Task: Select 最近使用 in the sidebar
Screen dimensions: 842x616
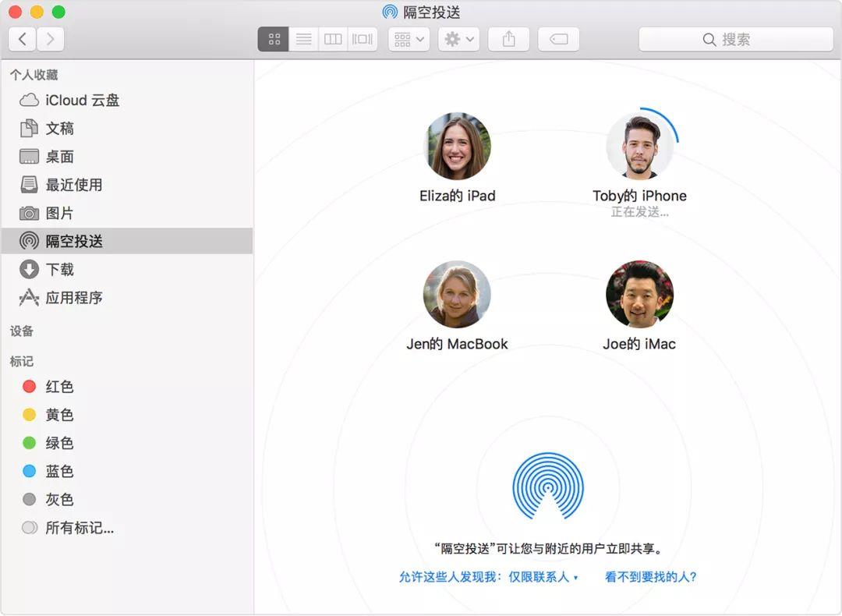Action: click(x=71, y=185)
